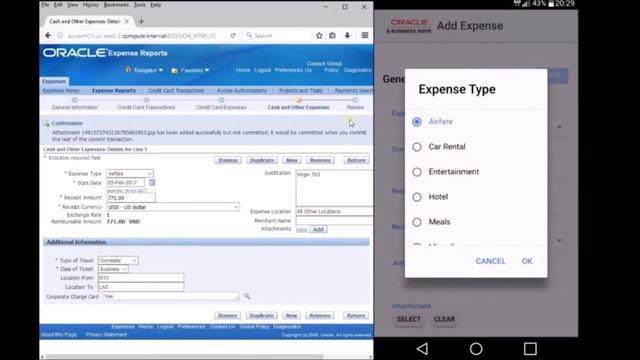The width and height of the screenshot is (640, 360).
Task: Click the Diagnostics link in header
Action: 358,70
